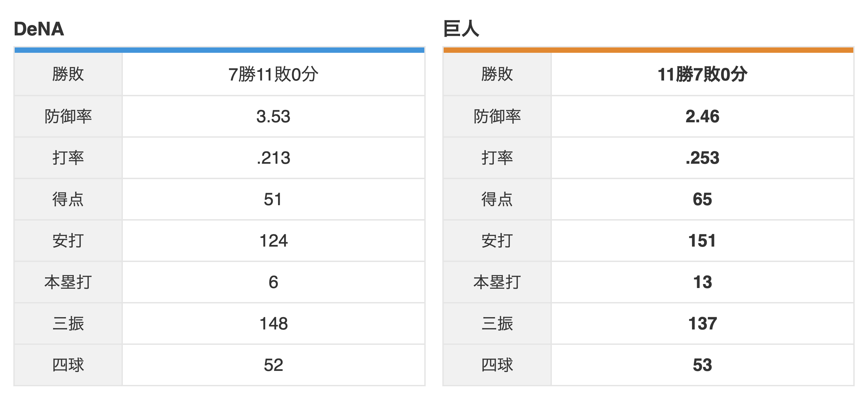Viewport: 868px width, 411px height.
Task: Click 巨人's 三振 value 137
Action: point(702,324)
